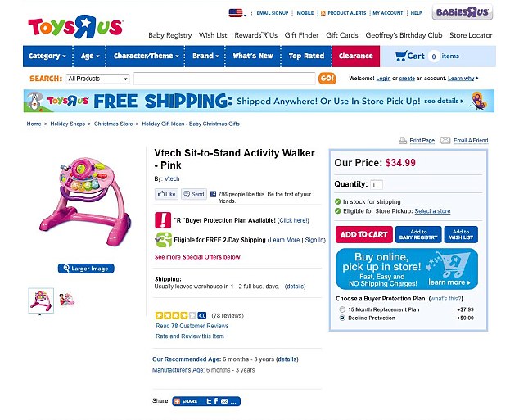Image resolution: width=519 pixels, height=420 pixels.
Task: Click the US flag country selector icon
Action: (x=236, y=13)
